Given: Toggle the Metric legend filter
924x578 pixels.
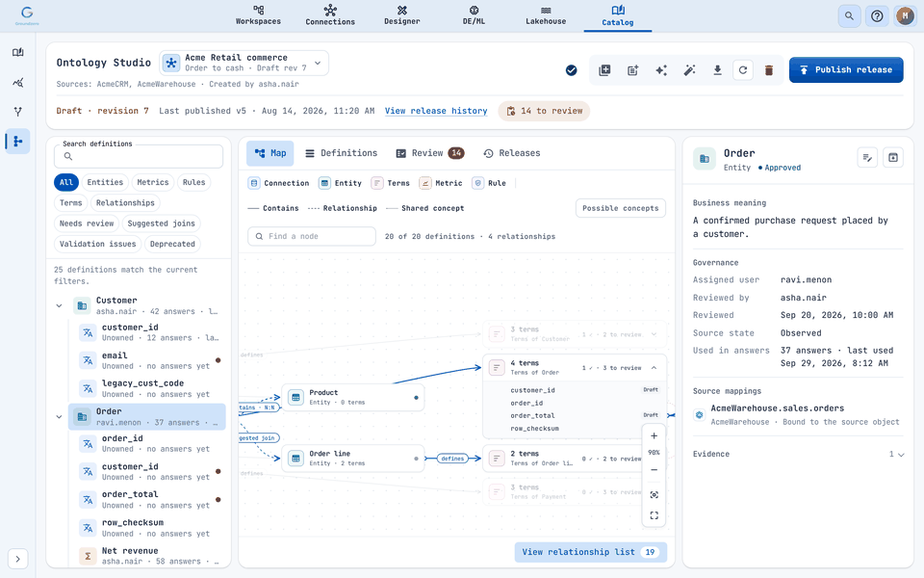Looking at the screenshot, I should pos(441,183).
